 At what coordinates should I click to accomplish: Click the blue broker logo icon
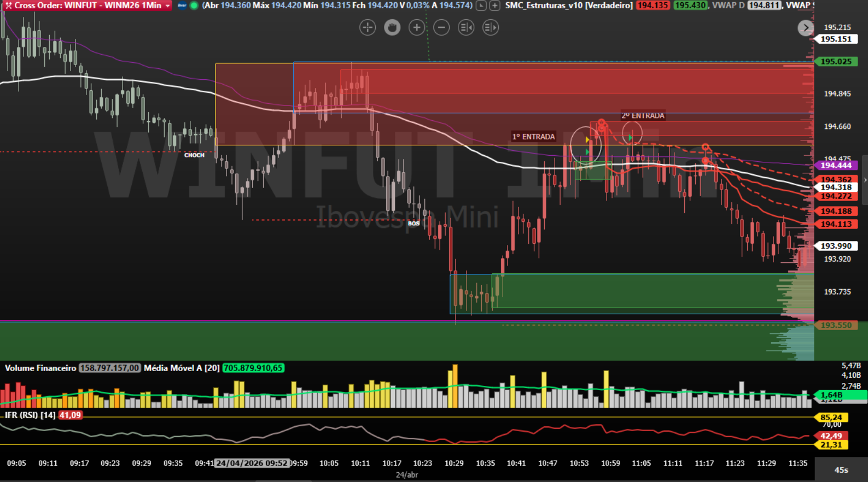[182, 5]
